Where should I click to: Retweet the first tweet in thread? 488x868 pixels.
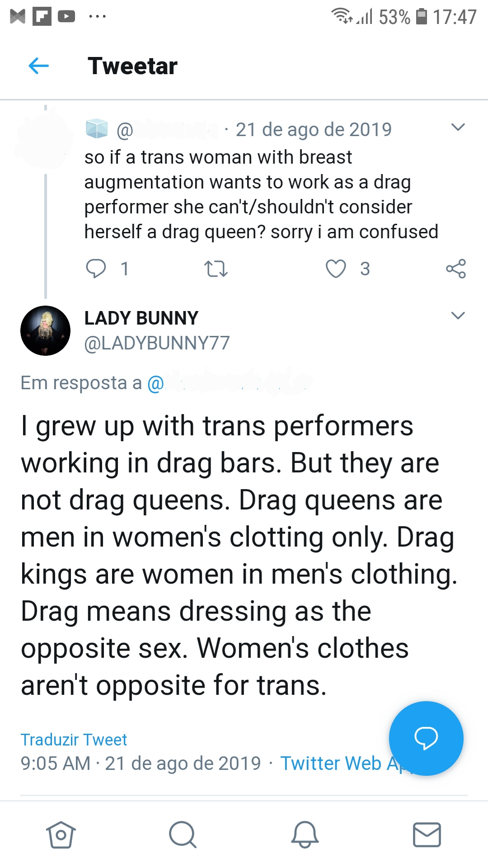(216, 269)
